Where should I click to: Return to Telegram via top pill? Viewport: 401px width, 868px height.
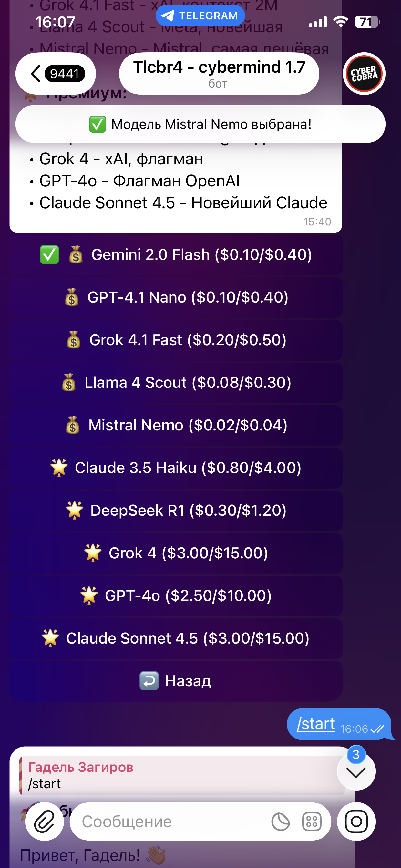pyautogui.click(x=200, y=16)
